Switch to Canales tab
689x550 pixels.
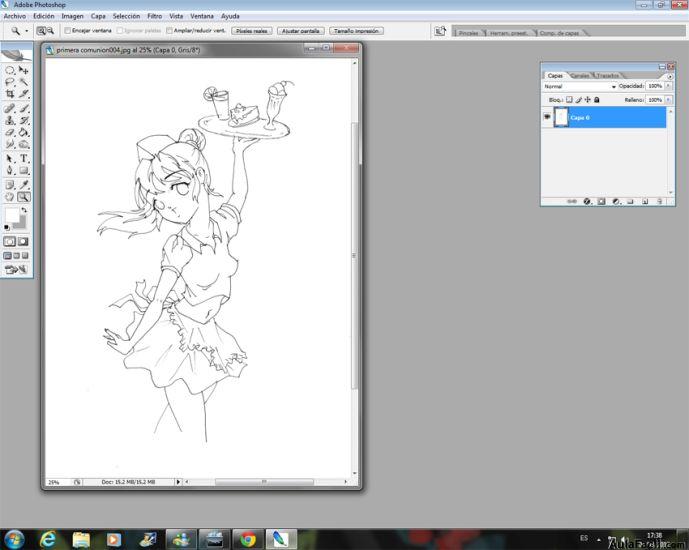click(580, 76)
